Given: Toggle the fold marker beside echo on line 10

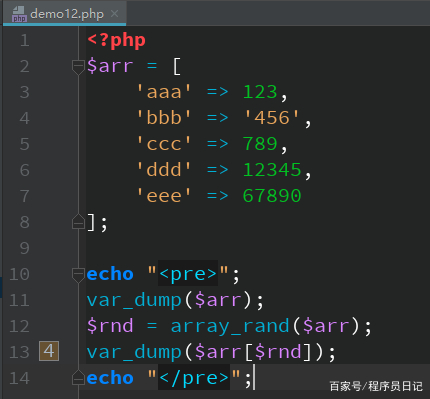Looking at the screenshot, I should (x=78, y=274).
